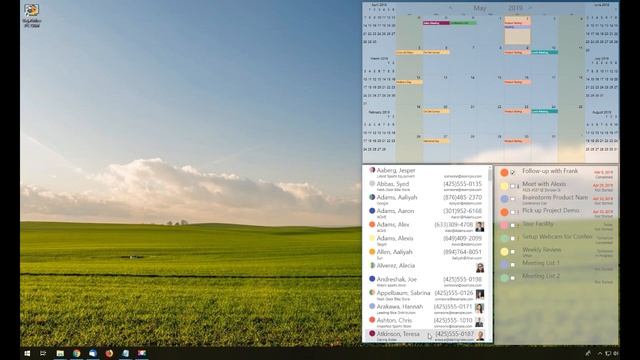Open the Weekly Review task title
Screen dimensions: 640x360
542,249
